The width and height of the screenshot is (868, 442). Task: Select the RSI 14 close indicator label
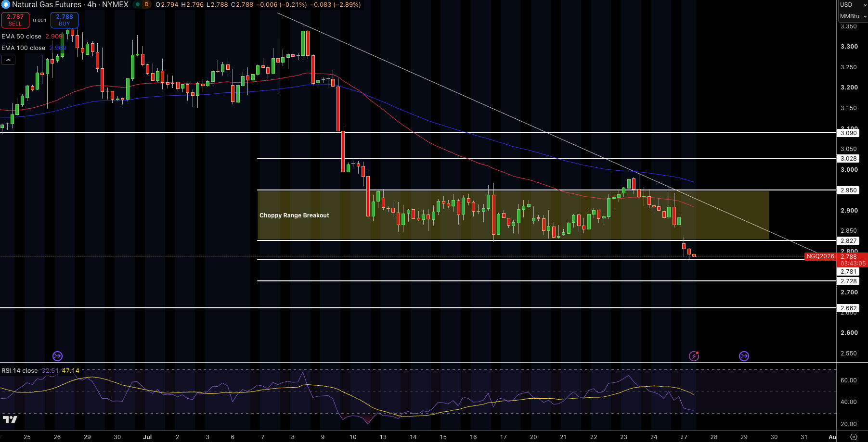pyautogui.click(x=19, y=371)
